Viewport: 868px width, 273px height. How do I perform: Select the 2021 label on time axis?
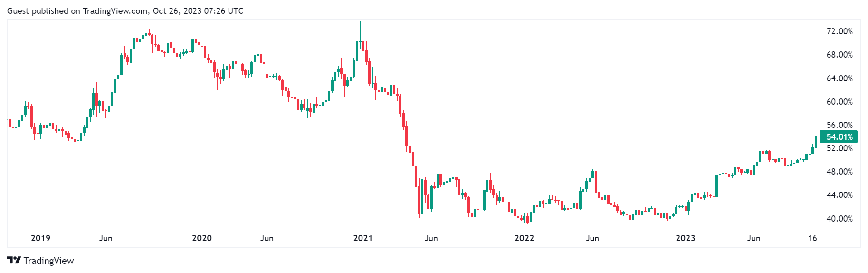[x=363, y=238]
